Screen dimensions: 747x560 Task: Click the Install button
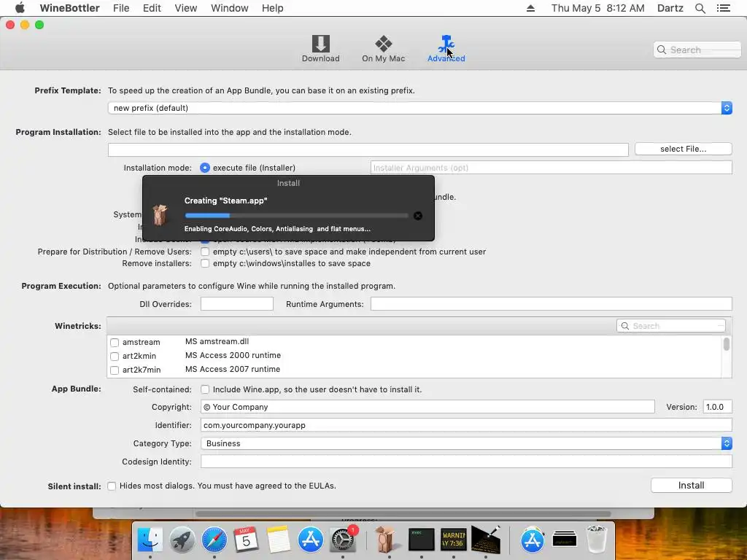692,485
